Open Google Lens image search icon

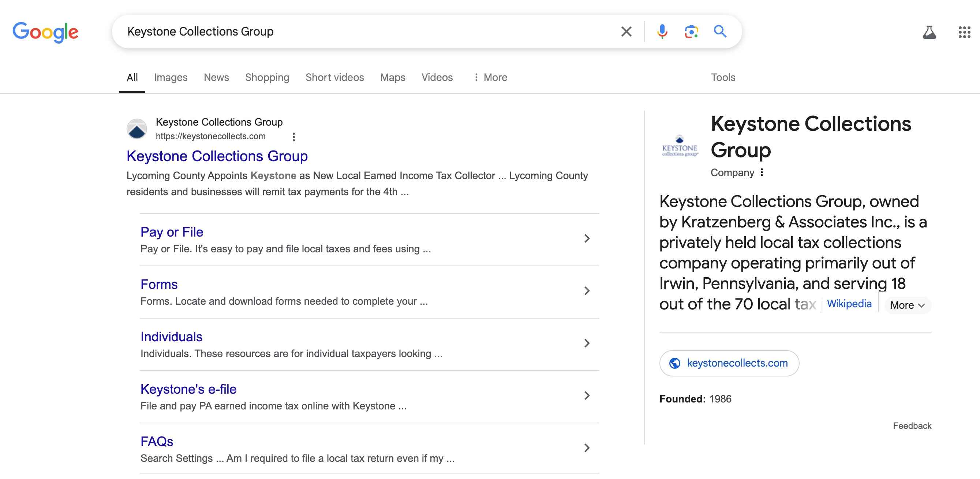pos(691,31)
